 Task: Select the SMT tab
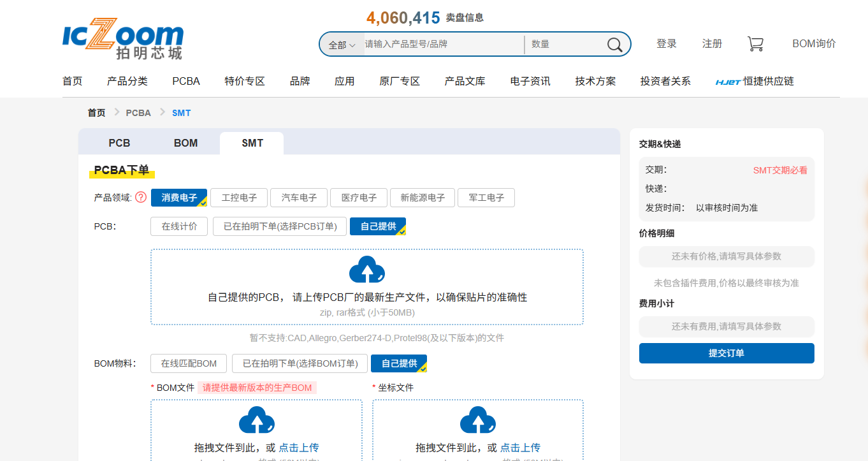pos(252,143)
